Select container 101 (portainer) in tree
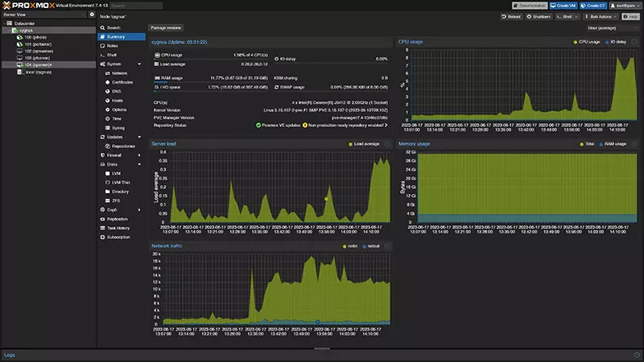644x362 pixels. 38,44
